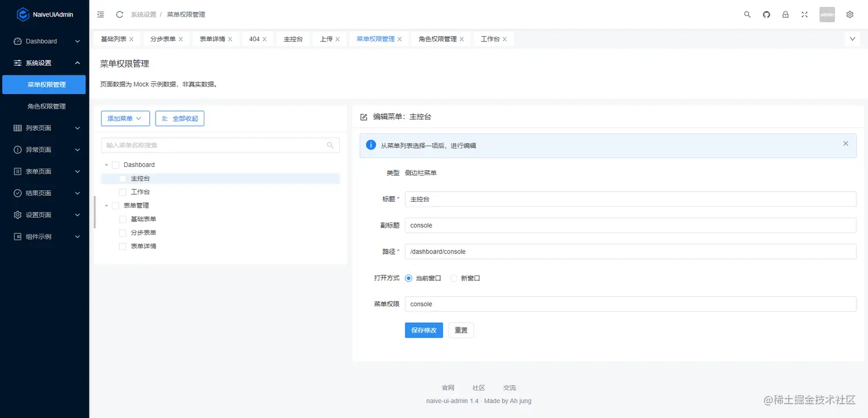Click the NaiveUiAdmin logo
The width and height of the screenshot is (868, 418).
[44, 14]
